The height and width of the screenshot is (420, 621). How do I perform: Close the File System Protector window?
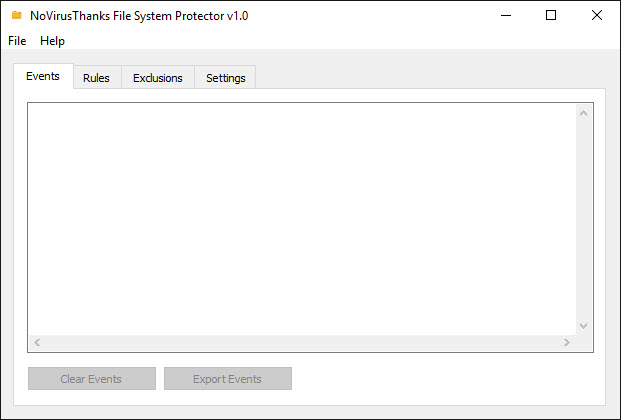click(597, 15)
